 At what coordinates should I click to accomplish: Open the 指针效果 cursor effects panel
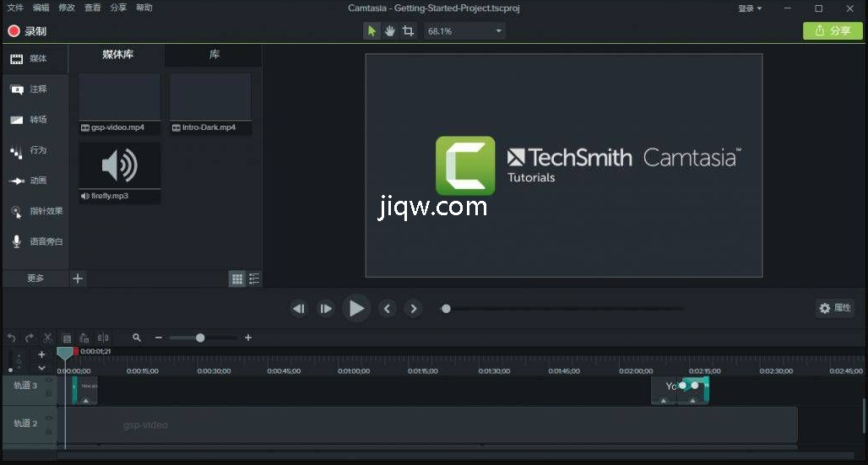[35, 211]
